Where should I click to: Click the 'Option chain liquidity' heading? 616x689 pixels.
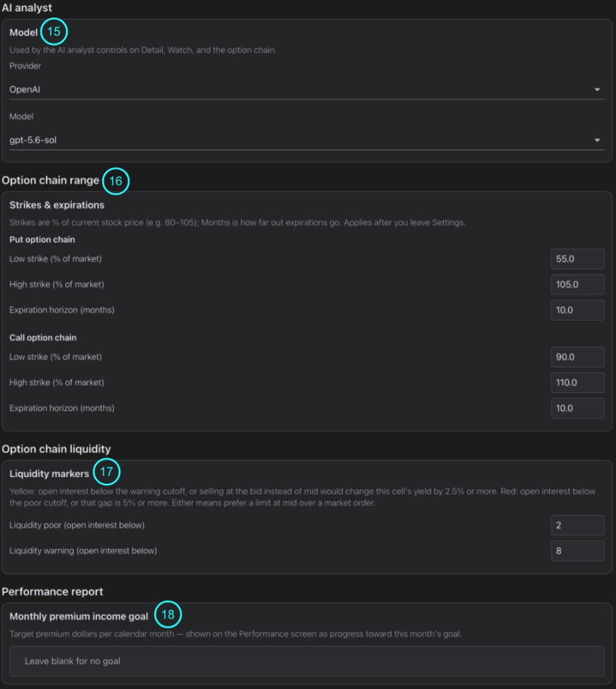56,449
